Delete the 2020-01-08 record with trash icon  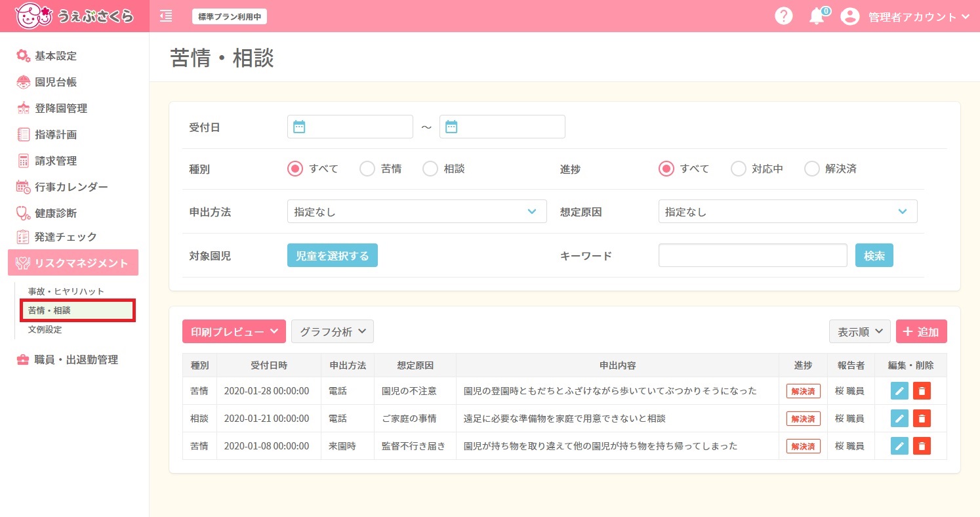click(x=922, y=446)
